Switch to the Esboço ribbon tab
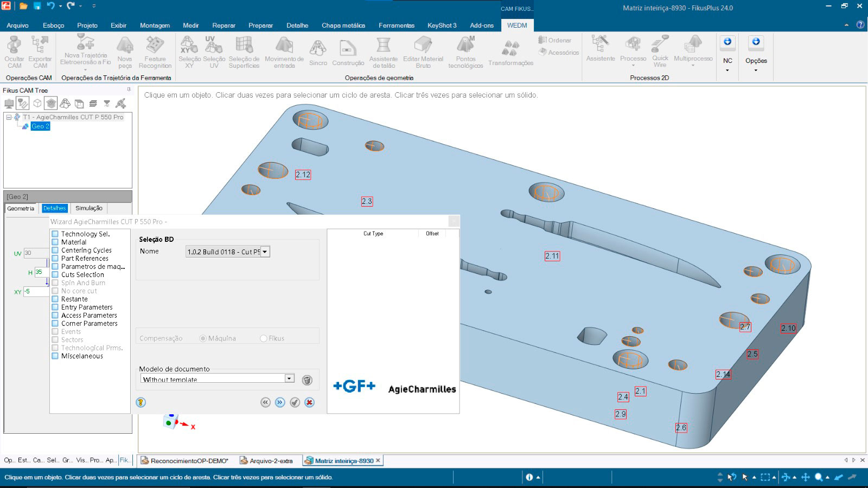The height and width of the screenshot is (488, 868). pyautogui.click(x=54, y=25)
